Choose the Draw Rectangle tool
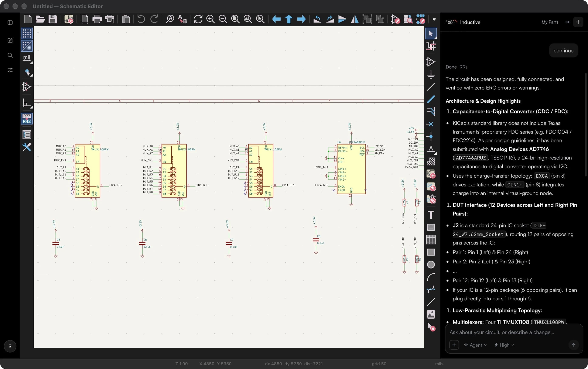 point(431,252)
